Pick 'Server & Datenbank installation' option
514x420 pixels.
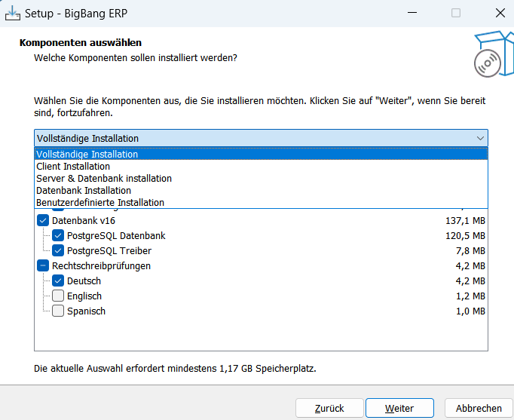tap(104, 179)
